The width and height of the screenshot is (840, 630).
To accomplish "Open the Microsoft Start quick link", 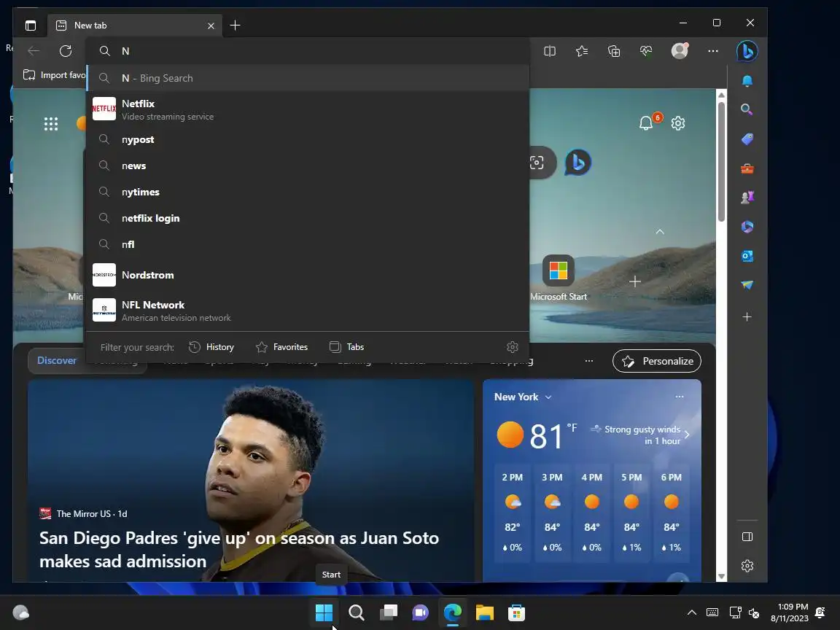I will click(559, 279).
